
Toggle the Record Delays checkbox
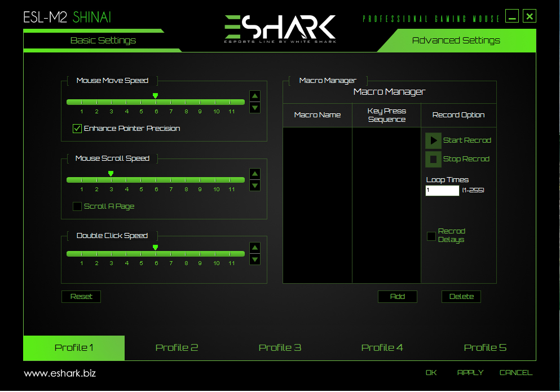click(431, 236)
